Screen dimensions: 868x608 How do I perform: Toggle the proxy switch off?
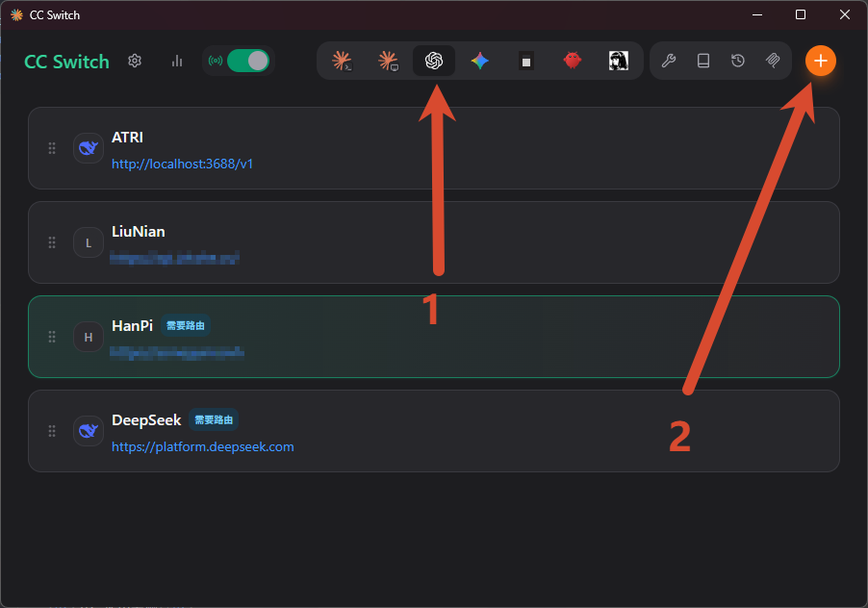tap(248, 61)
